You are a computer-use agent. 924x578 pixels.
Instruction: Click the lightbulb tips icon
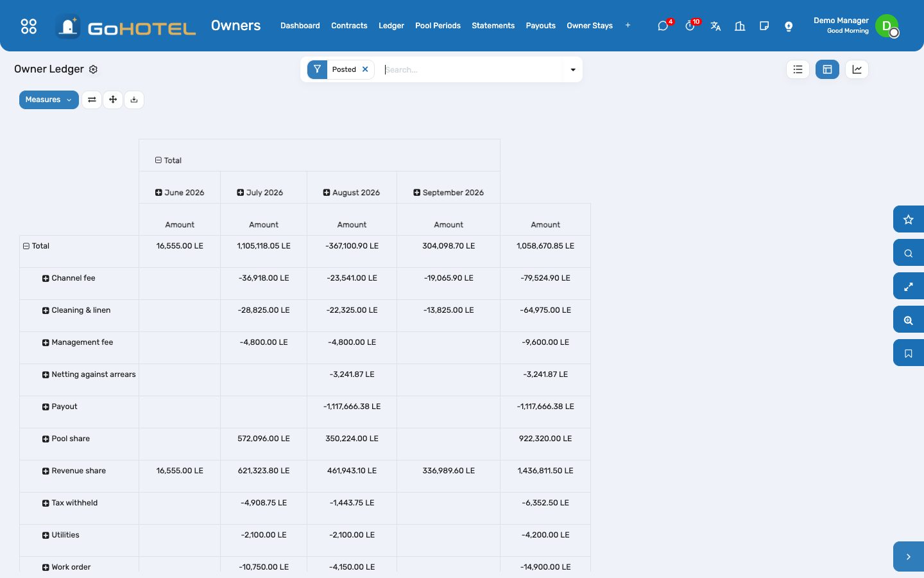(x=789, y=26)
